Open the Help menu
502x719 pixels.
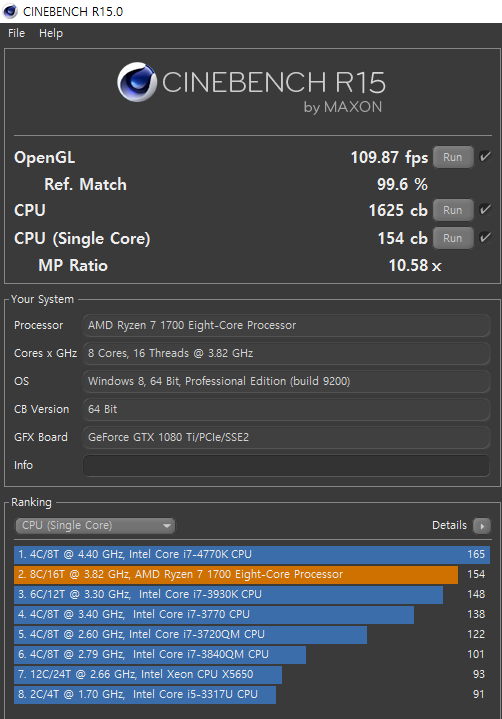coord(51,33)
